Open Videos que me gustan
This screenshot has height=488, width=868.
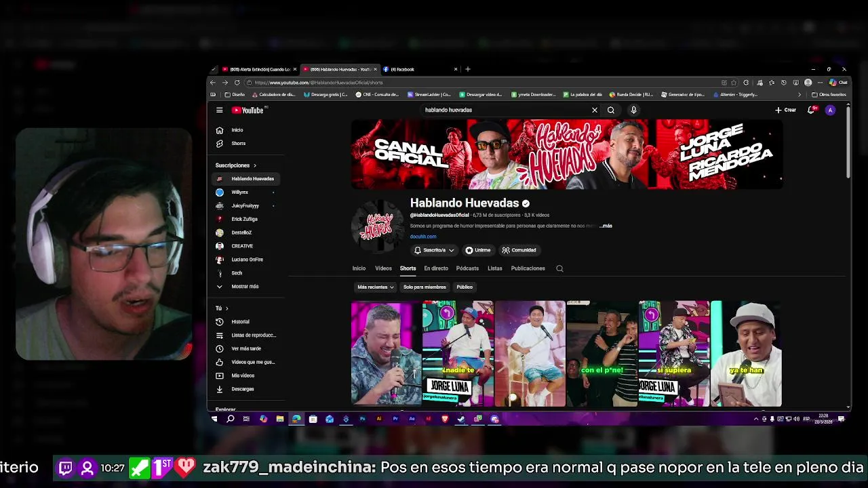246,362
